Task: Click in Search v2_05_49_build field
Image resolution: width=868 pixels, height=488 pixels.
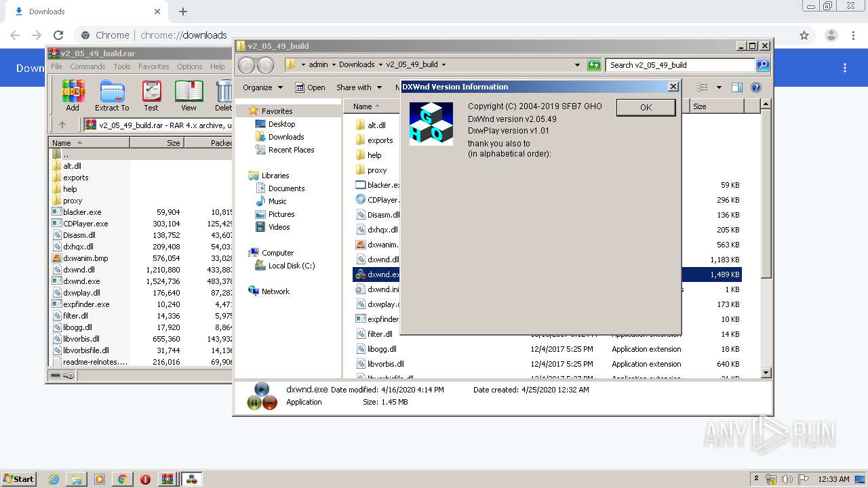Action: 680,65
